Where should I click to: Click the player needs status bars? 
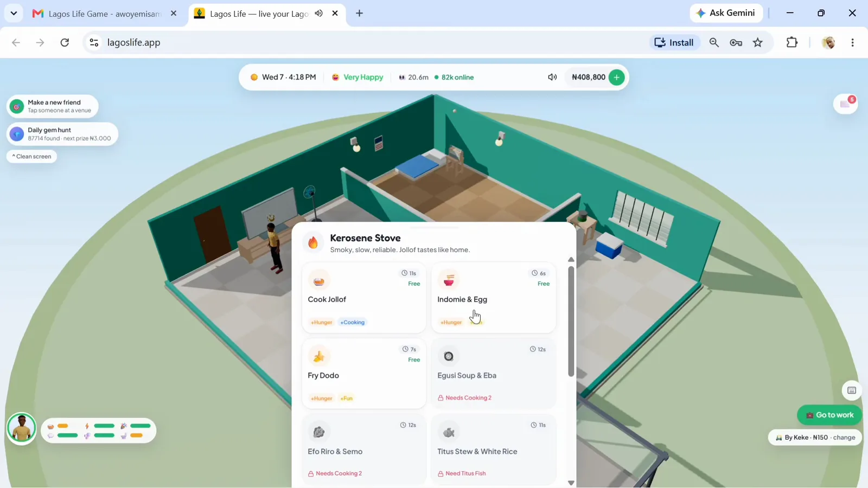(99, 431)
